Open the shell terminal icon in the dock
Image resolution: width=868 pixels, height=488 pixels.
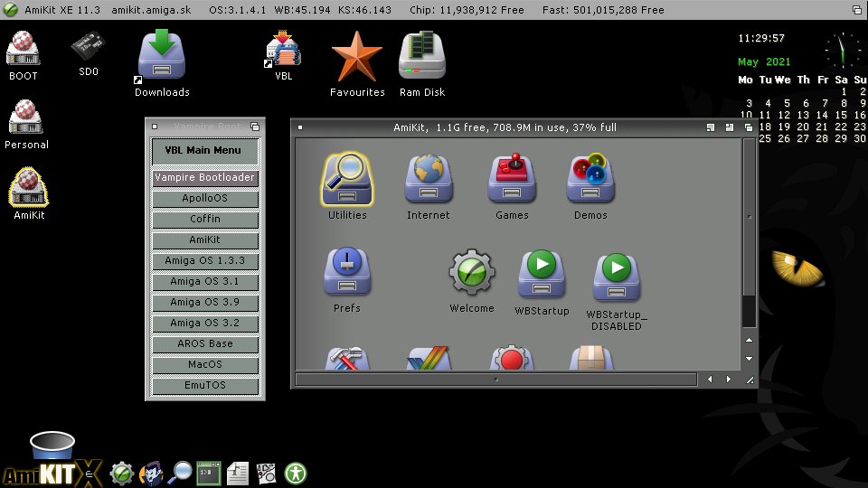click(209, 474)
